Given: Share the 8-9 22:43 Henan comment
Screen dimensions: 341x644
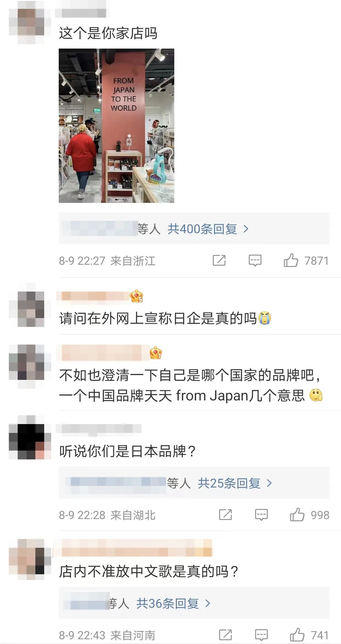Looking at the screenshot, I should pyautogui.click(x=225, y=635).
